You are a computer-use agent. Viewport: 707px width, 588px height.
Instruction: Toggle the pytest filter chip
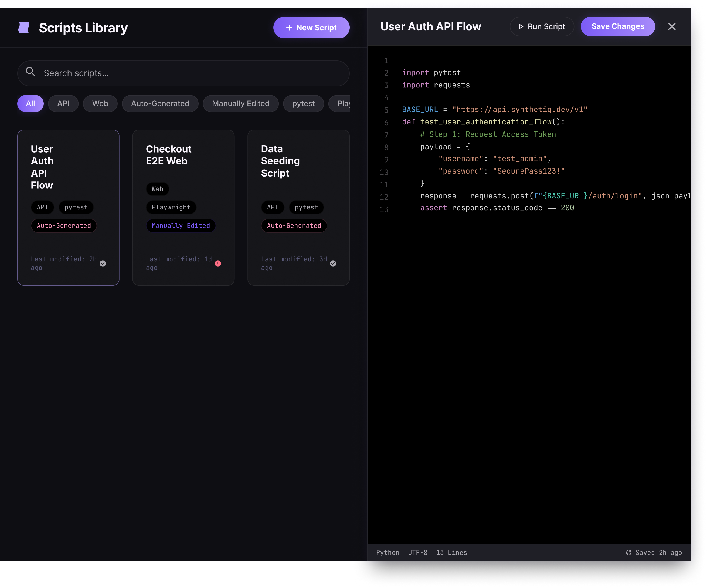pyautogui.click(x=303, y=103)
